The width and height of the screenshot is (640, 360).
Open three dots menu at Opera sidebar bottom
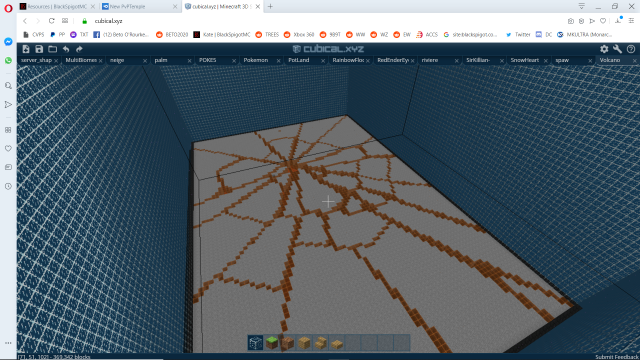coord(8,343)
